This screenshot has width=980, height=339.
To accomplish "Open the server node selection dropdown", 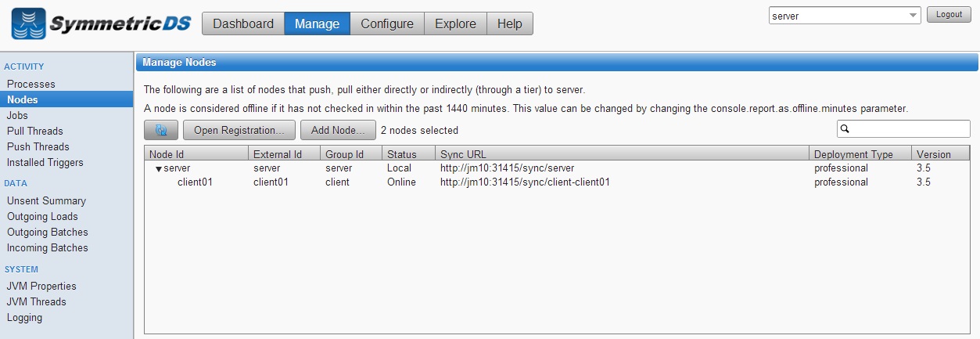I will point(914,16).
